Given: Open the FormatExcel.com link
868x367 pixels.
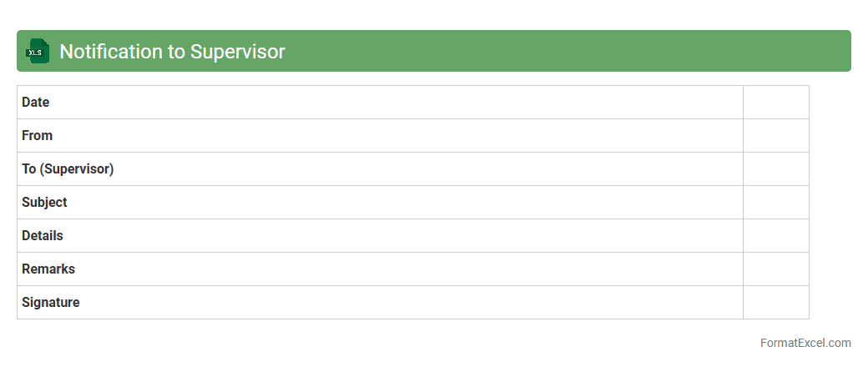Looking at the screenshot, I should [x=805, y=343].
